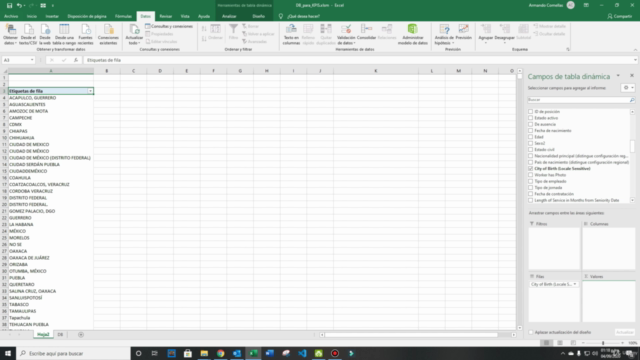This screenshot has width=640, height=360.
Task: Open the Obtener datos button
Action: 10,34
